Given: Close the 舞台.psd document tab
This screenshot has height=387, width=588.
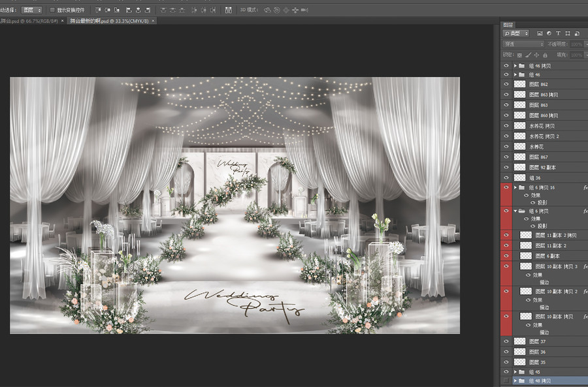Looking at the screenshot, I should point(62,21).
